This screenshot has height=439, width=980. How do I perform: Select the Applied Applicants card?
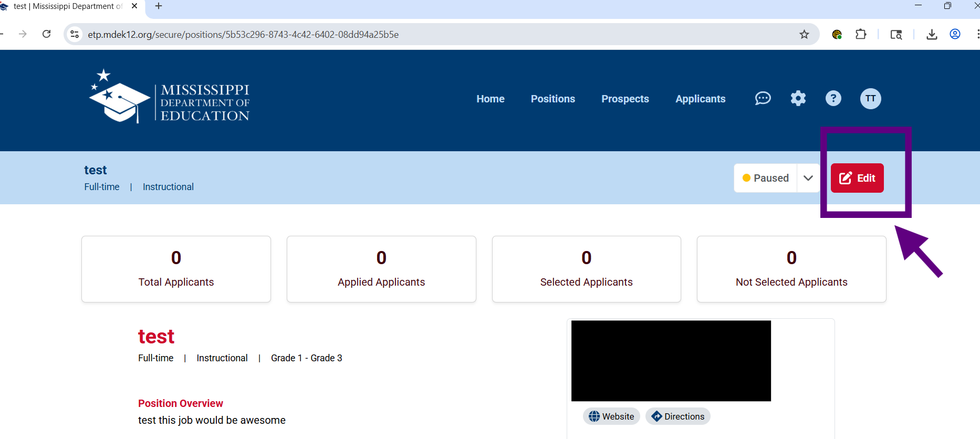381,269
